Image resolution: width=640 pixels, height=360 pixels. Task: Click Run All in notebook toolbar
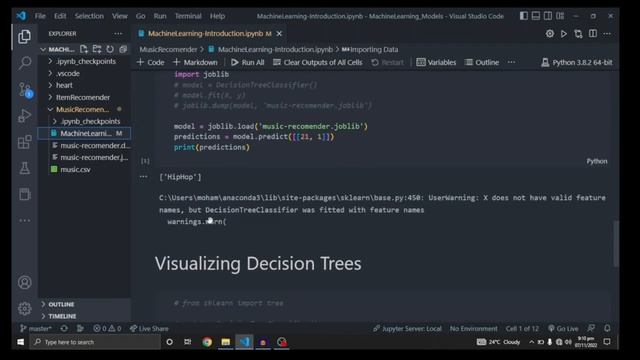[247, 62]
